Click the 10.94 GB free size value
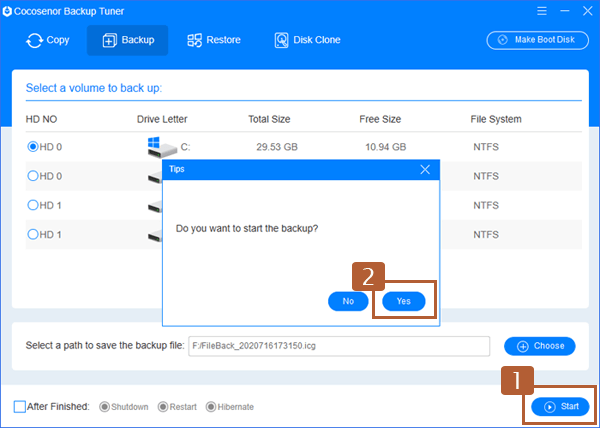 click(x=385, y=147)
